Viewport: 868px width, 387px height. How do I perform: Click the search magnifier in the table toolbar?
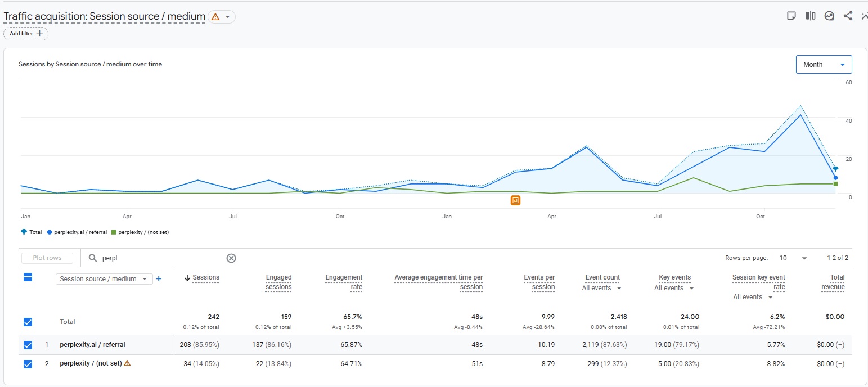coord(92,258)
